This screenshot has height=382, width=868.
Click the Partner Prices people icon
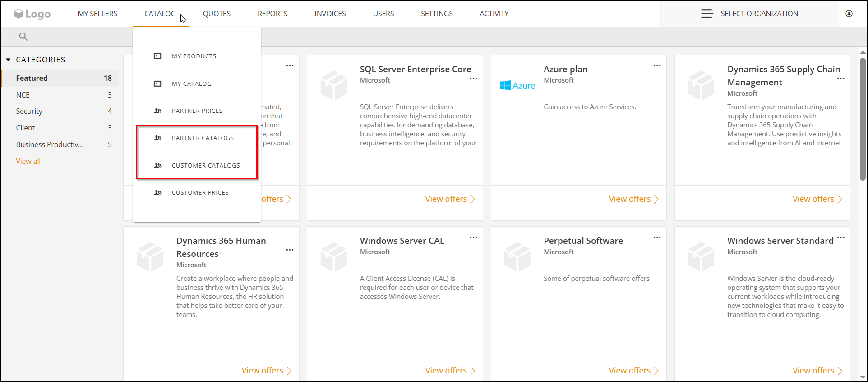[157, 111]
